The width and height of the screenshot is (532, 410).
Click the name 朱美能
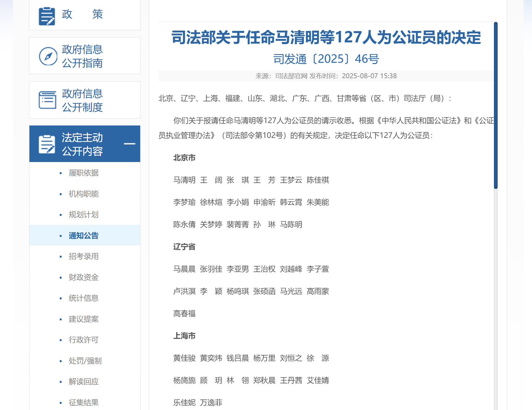click(318, 202)
